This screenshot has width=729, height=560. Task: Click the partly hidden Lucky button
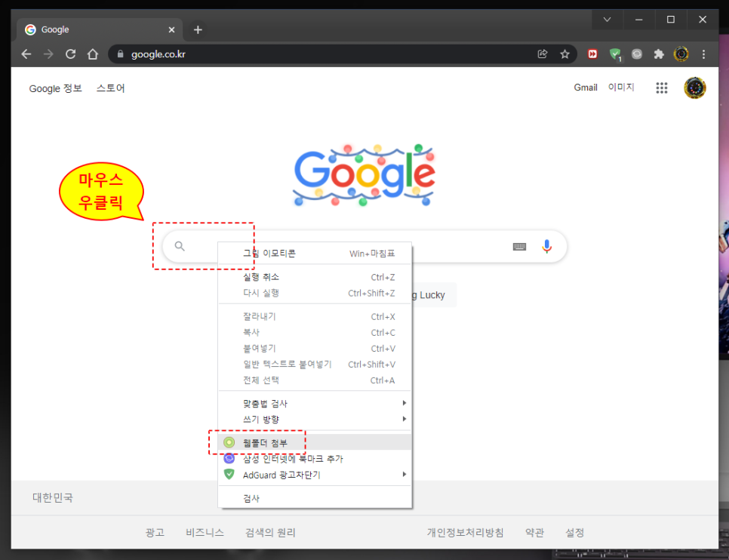coord(434,295)
